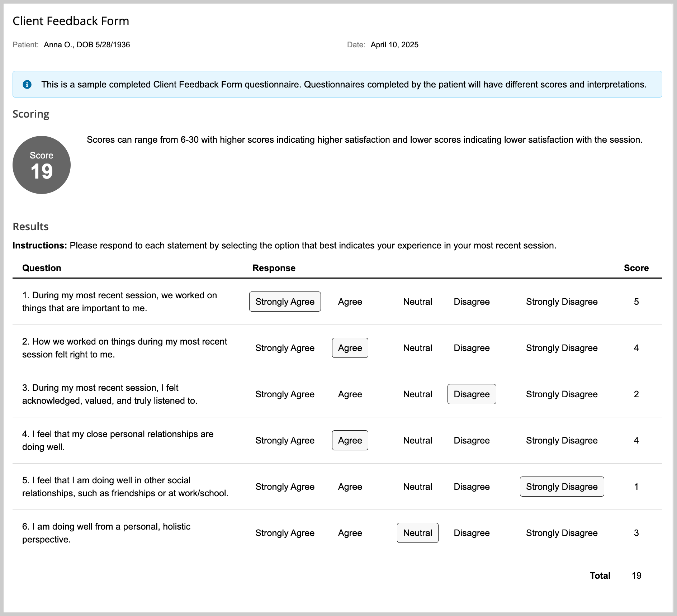Click the Score column header
Screen dimensions: 677x616
click(636, 268)
